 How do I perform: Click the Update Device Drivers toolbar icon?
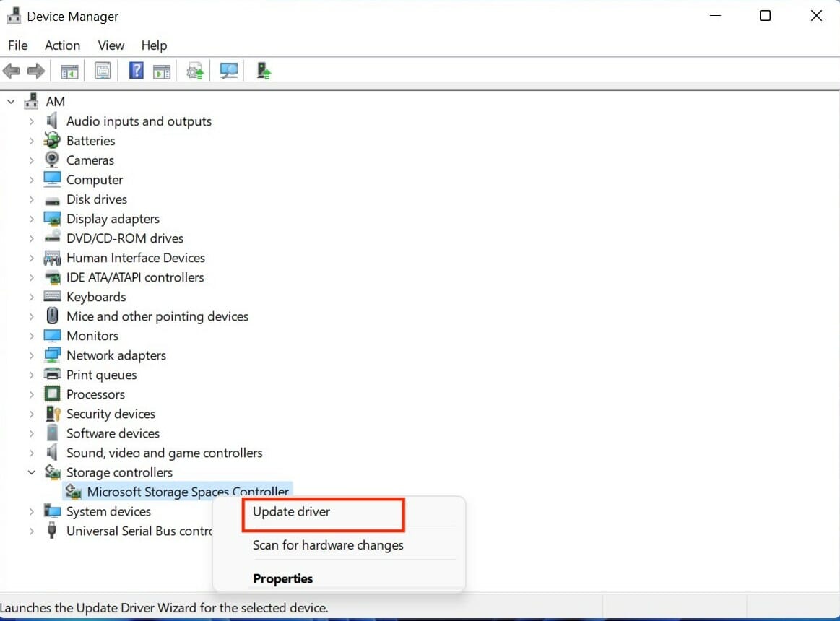point(195,70)
